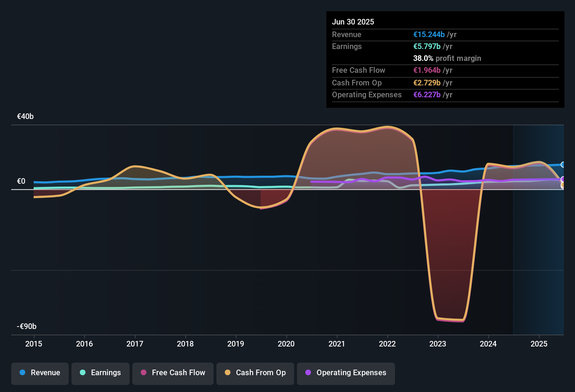The width and height of the screenshot is (575, 392).
Task: Select the Cash From Op endpoint marker
Action: click(562, 185)
